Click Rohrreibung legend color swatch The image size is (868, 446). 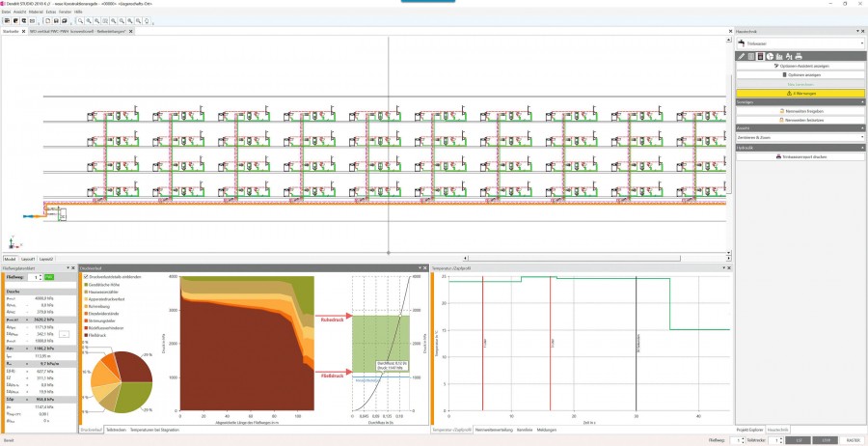tap(85, 306)
